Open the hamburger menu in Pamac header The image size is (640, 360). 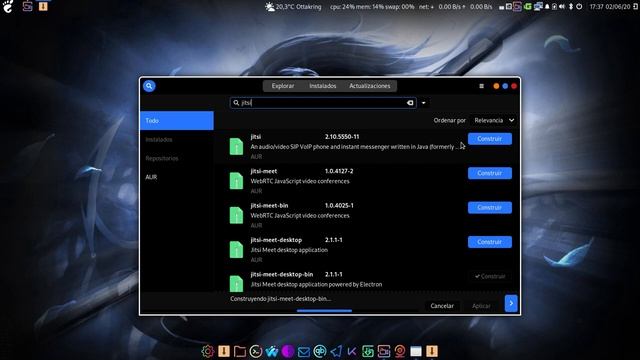(482, 86)
